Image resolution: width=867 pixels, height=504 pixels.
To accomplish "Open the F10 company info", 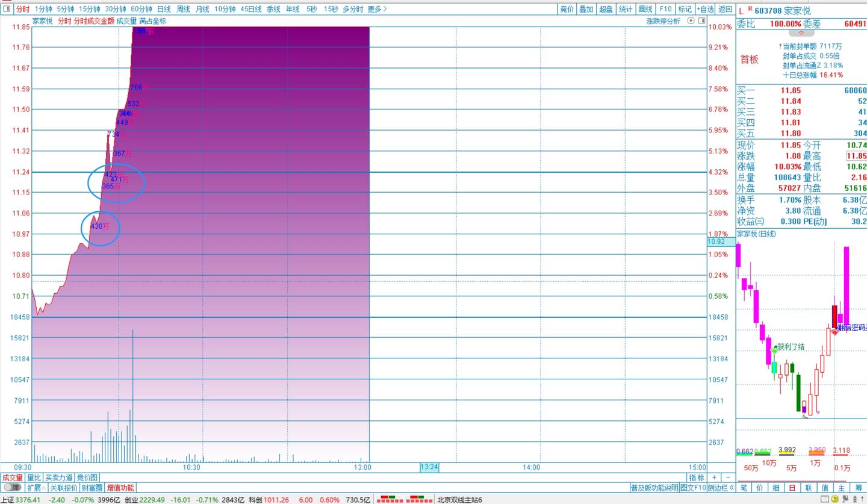I will point(665,9).
